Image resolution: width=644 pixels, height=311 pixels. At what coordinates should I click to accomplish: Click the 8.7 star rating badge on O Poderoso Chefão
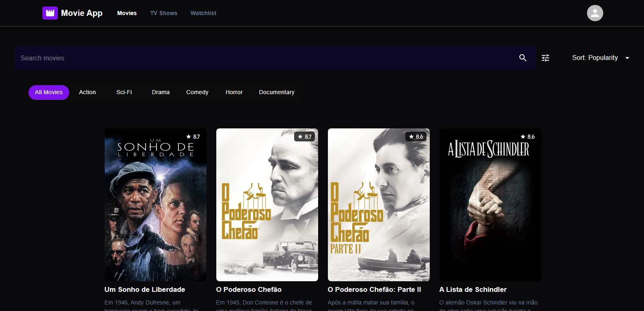point(305,137)
